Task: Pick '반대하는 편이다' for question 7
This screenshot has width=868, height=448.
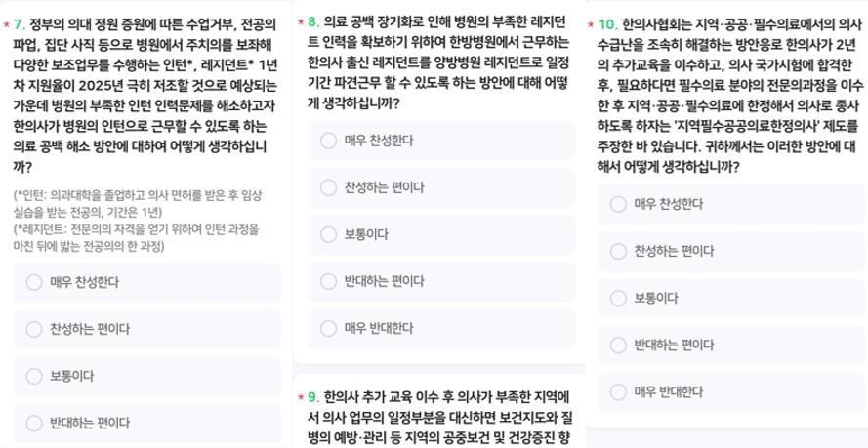Action: (146, 424)
